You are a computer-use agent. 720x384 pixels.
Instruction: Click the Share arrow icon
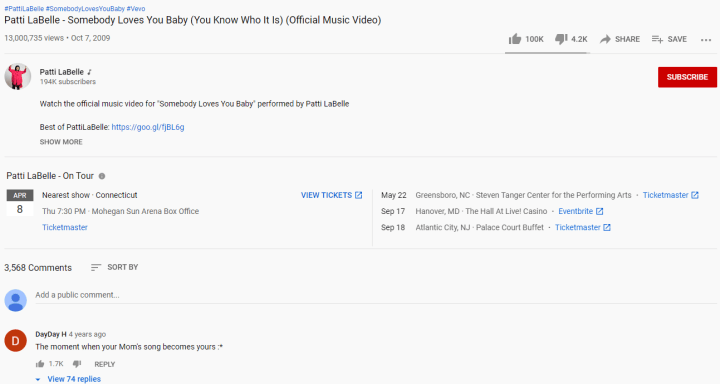[x=605, y=39]
